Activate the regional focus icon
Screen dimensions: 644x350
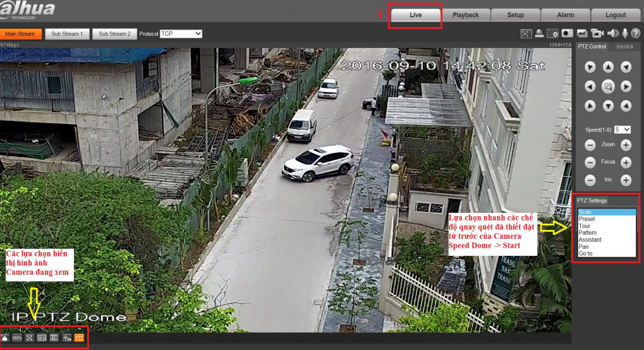coord(526,33)
